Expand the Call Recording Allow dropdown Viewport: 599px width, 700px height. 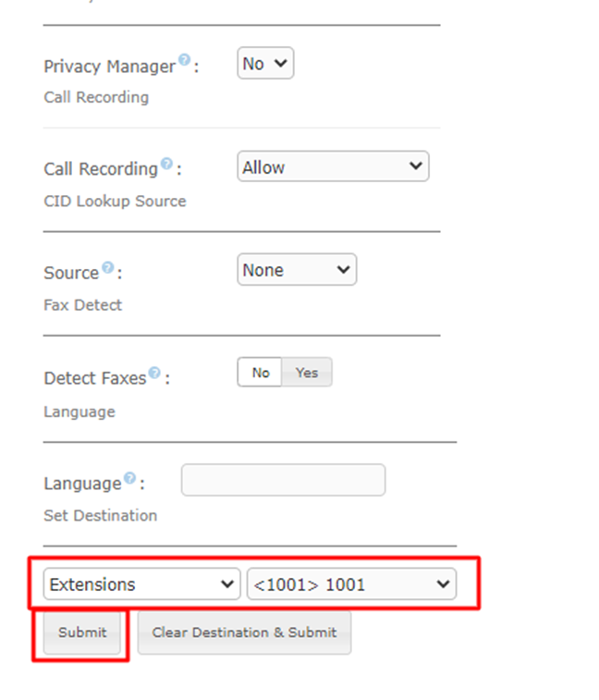pos(333,167)
